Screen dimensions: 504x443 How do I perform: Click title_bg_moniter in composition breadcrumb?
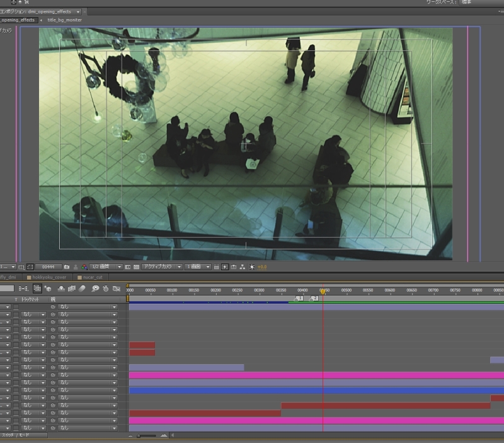(64, 20)
